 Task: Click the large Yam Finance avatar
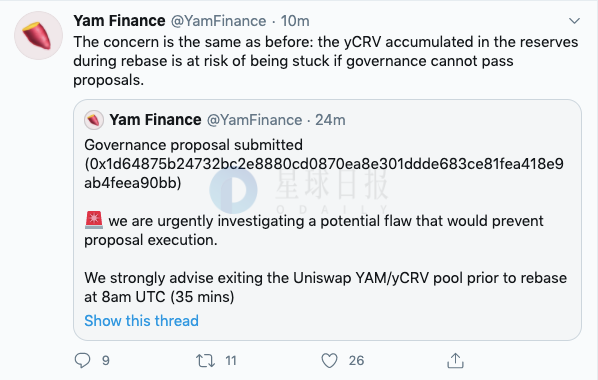pyautogui.click(x=38, y=35)
